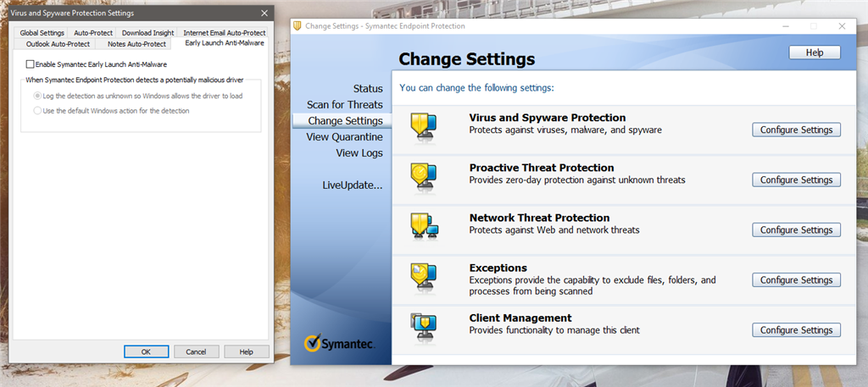Click 'Provides zero-day protection against unknown threats'
This screenshot has width=868, height=387.
tap(577, 180)
